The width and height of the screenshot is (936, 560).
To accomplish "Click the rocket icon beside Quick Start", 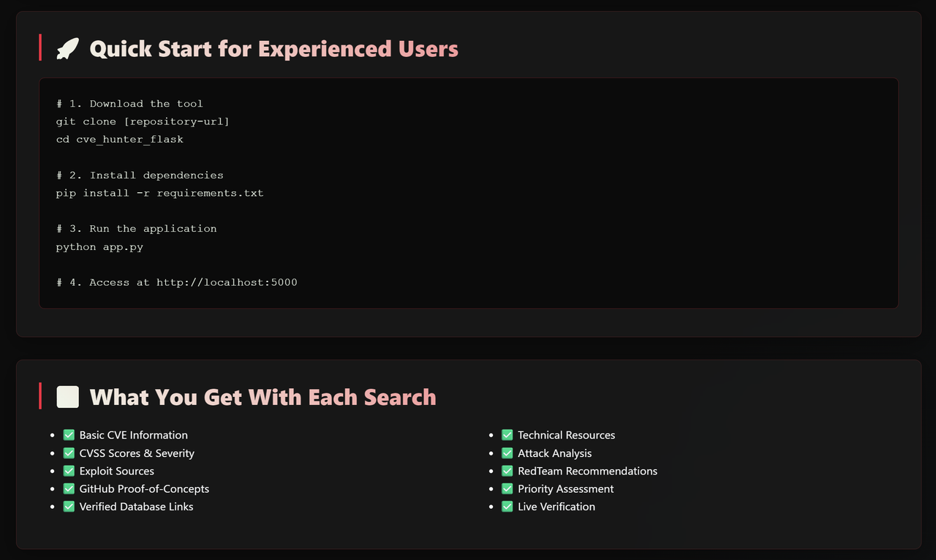I will click(67, 49).
